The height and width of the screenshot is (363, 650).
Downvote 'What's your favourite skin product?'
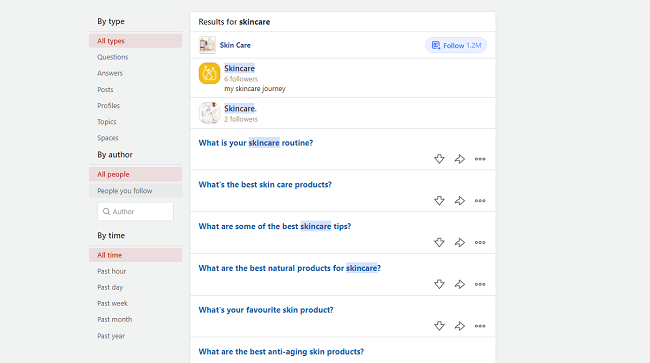(x=439, y=326)
